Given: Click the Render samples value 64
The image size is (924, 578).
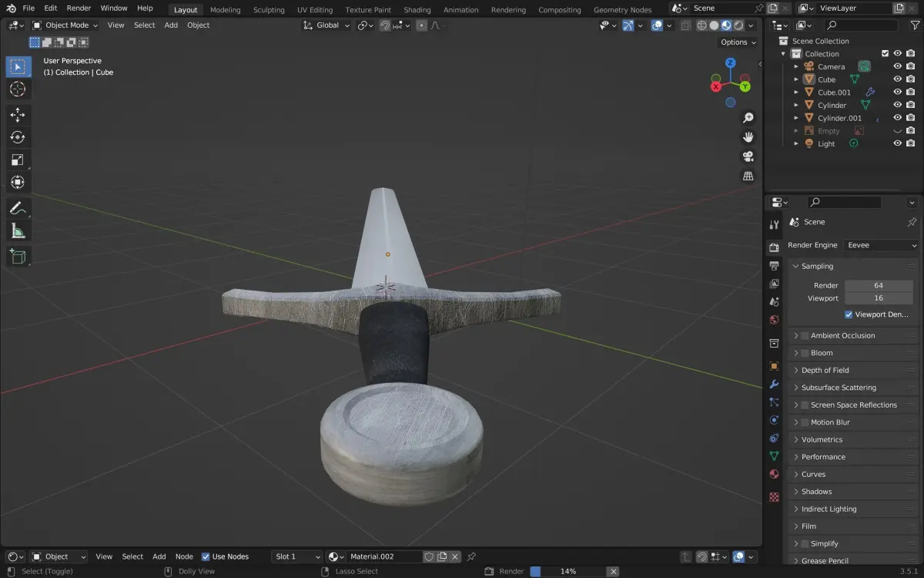Looking at the screenshot, I should [x=878, y=286].
